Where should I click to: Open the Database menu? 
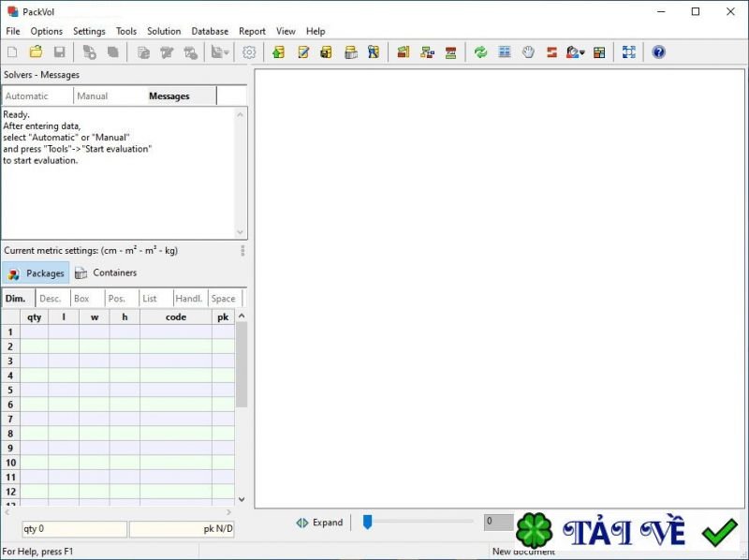[209, 31]
